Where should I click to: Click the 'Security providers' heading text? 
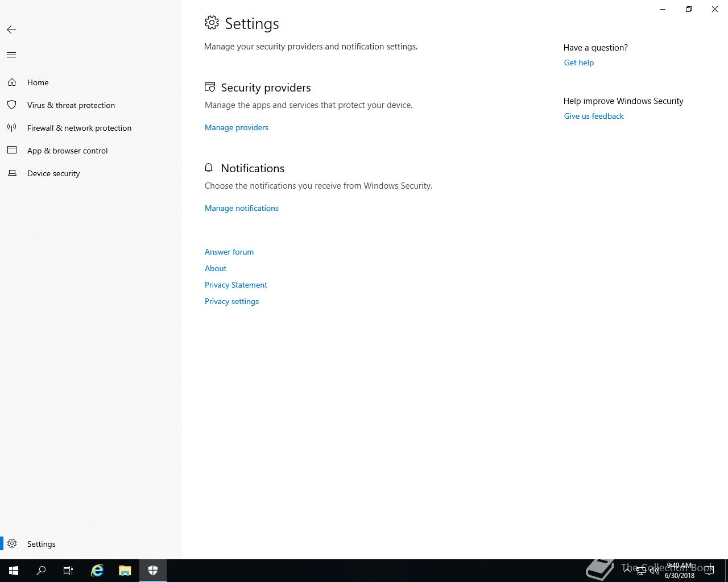point(266,88)
